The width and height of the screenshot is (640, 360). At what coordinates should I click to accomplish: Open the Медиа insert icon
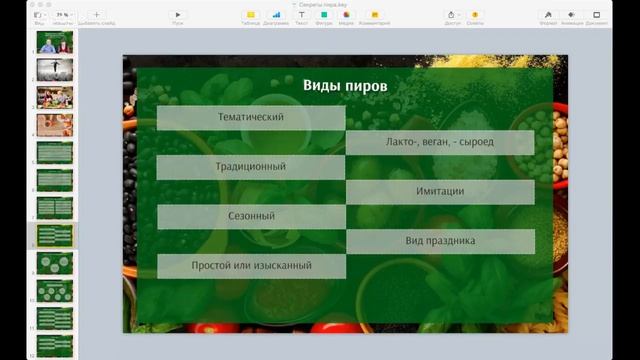point(346,15)
